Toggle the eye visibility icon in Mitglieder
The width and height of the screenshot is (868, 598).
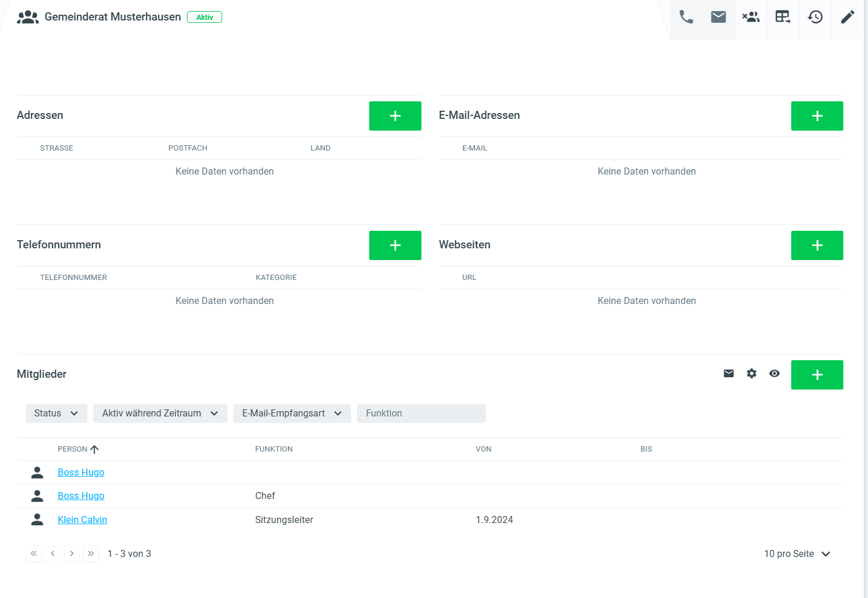click(774, 374)
